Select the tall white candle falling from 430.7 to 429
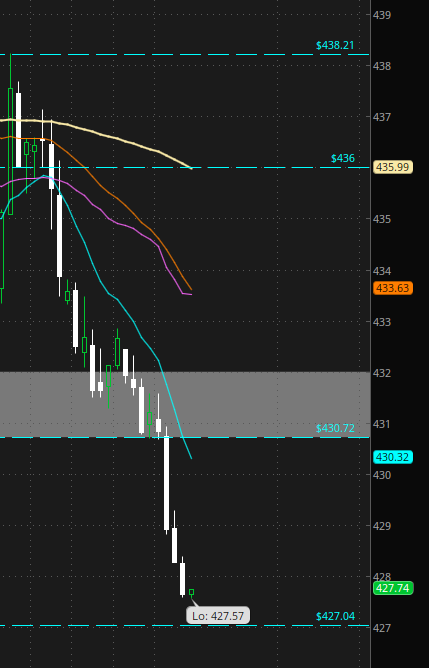 coord(167,483)
